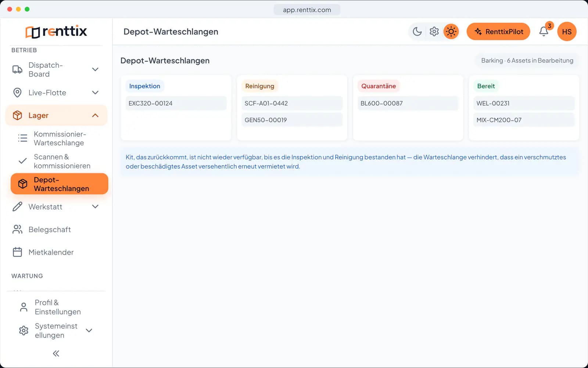
Task: Expand the Live-Flotte chevron
Action: [95, 93]
